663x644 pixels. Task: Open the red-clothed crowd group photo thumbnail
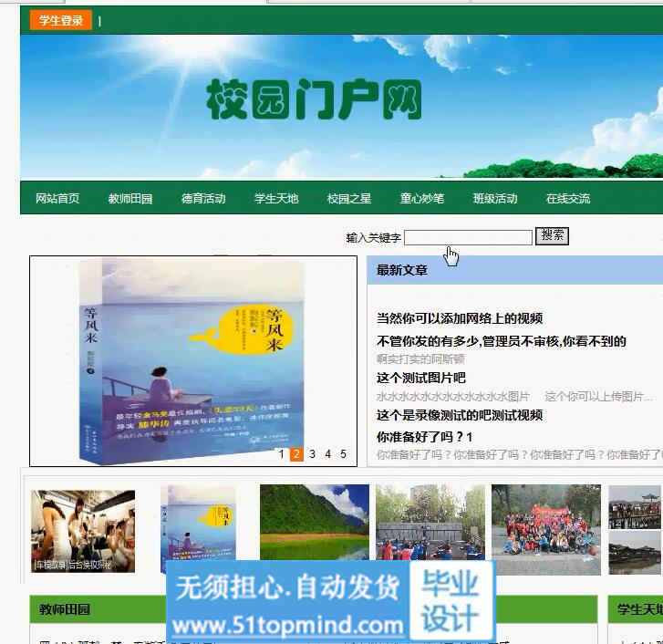pyautogui.click(x=546, y=530)
